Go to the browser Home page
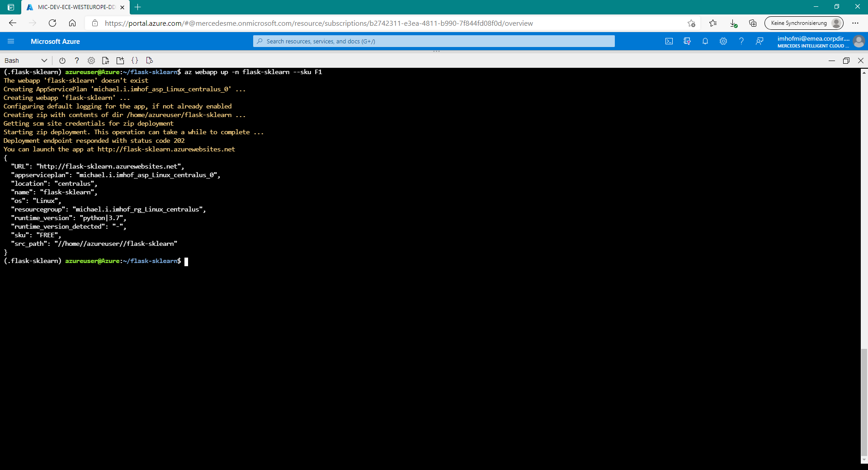Viewport: 868px width, 470px height. point(72,23)
